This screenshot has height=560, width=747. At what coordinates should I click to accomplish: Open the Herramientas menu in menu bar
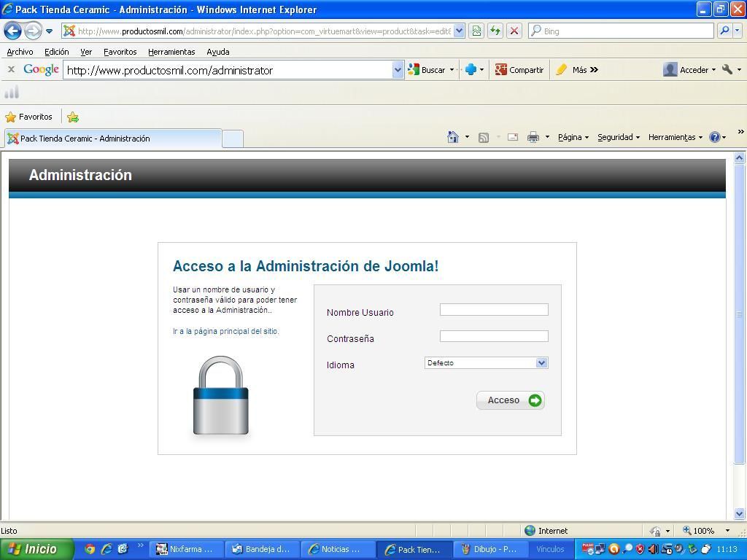click(x=171, y=52)
